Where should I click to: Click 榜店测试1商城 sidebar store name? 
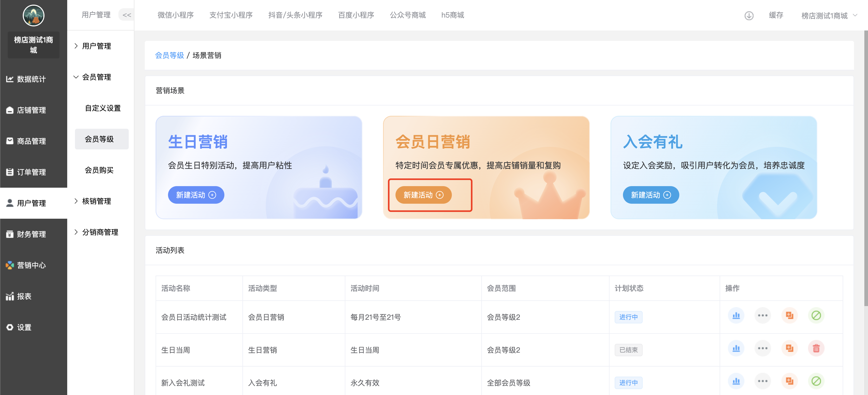tap(33, 45)
